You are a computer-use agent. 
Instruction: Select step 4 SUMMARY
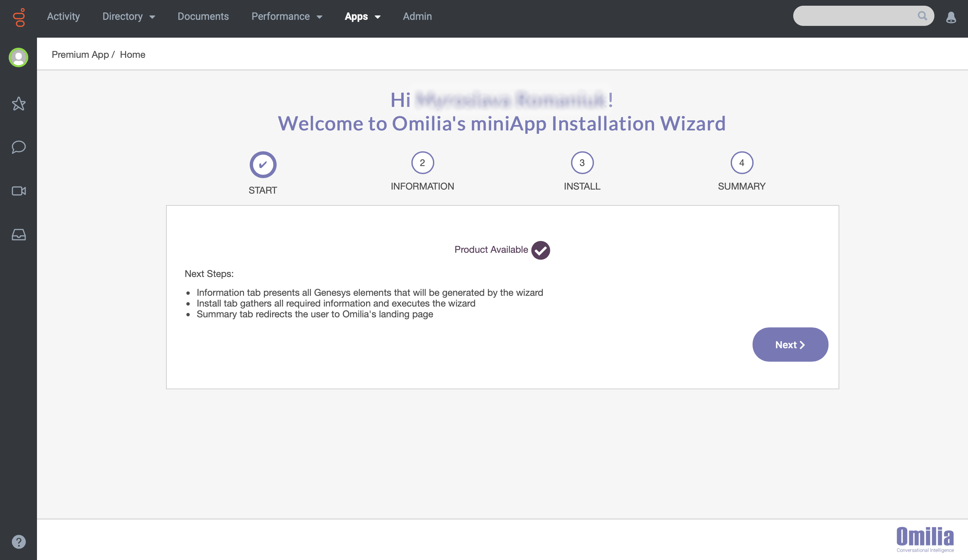tap(742, 171)
